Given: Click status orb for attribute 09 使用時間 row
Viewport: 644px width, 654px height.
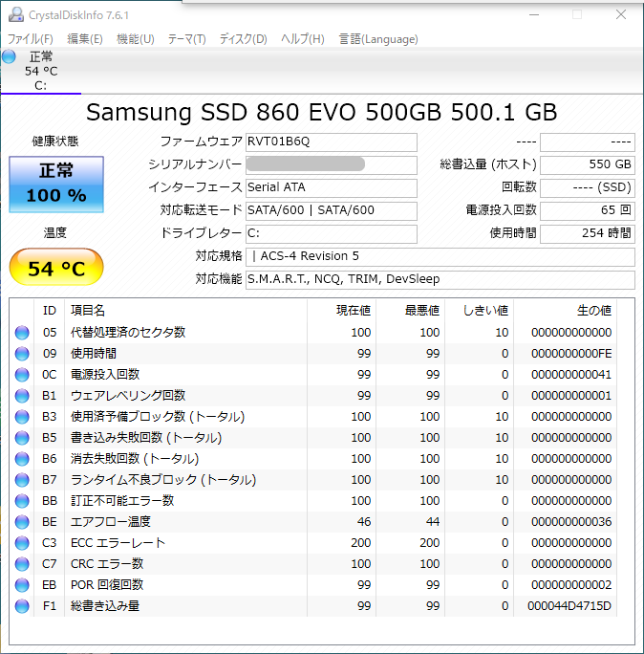Looking at the screenshot, I should click(x=22, y=354).
